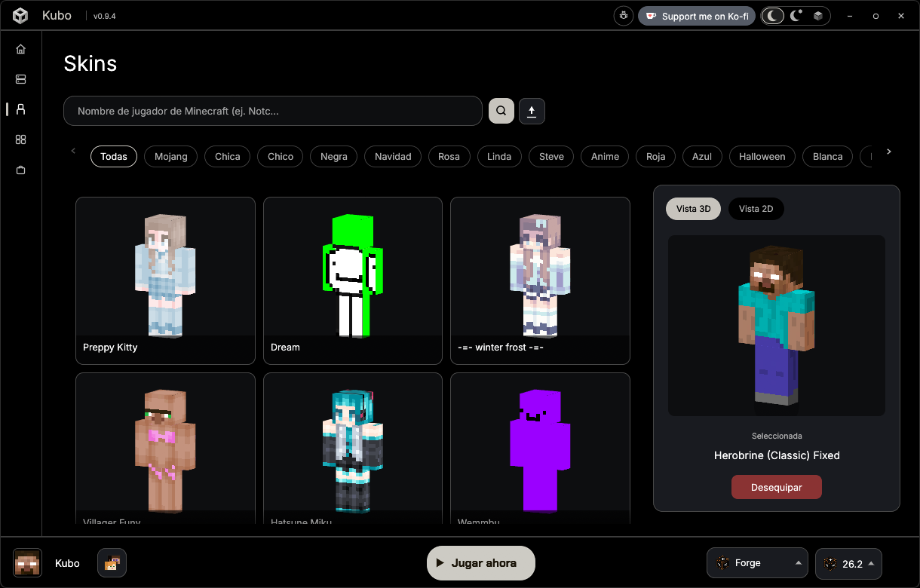Viewport: 920px width, 588px height.
Task: Select the Chico category filter
Action: click(x=281, y=157)
